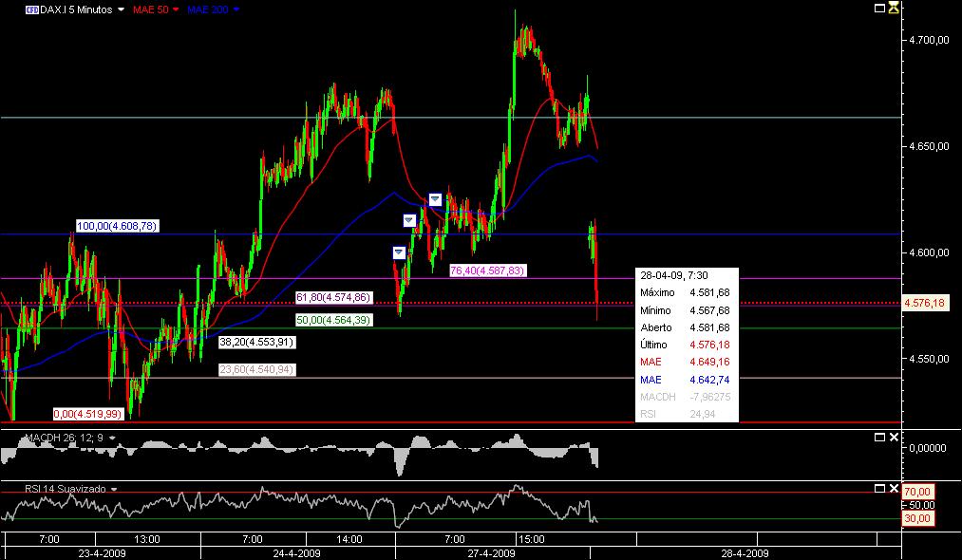Click the Aberto value 4.581,68 in tooltip
Viewport: 962px width, 560px height.
click(x=709, y=327)
